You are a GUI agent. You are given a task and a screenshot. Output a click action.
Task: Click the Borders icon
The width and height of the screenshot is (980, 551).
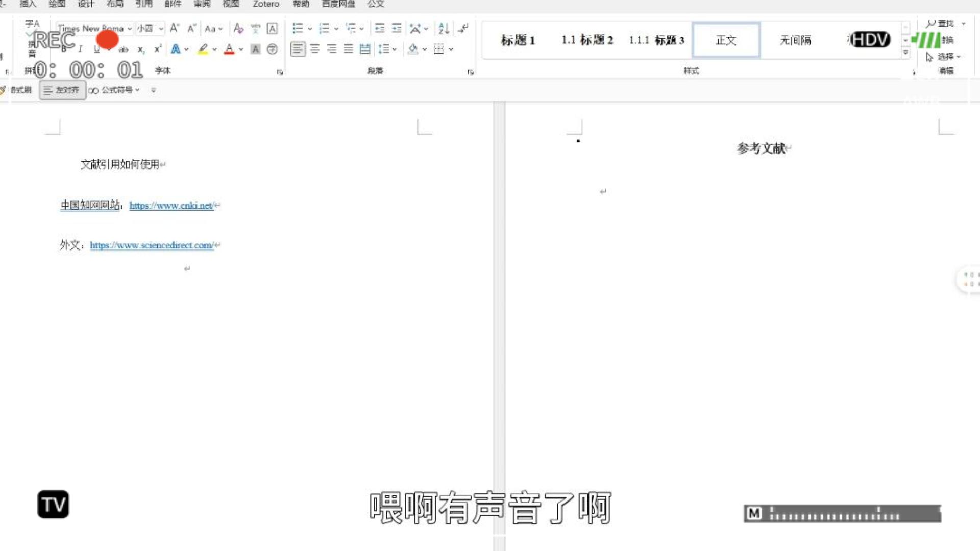438,49
